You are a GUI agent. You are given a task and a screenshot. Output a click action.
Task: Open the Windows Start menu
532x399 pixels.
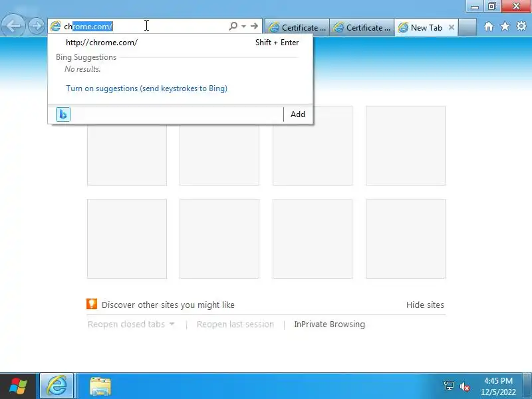click(x=18, y=386)
